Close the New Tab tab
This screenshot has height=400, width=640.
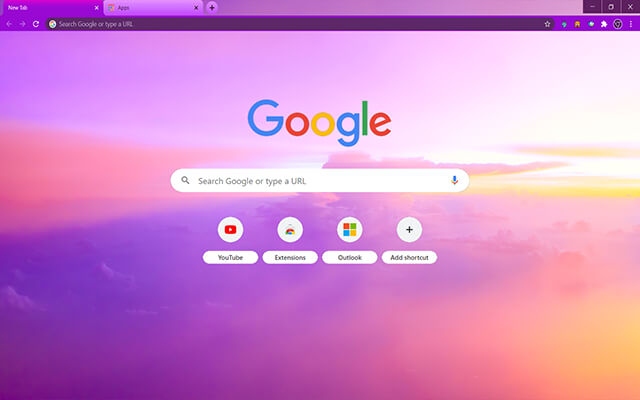click(97, 7)
